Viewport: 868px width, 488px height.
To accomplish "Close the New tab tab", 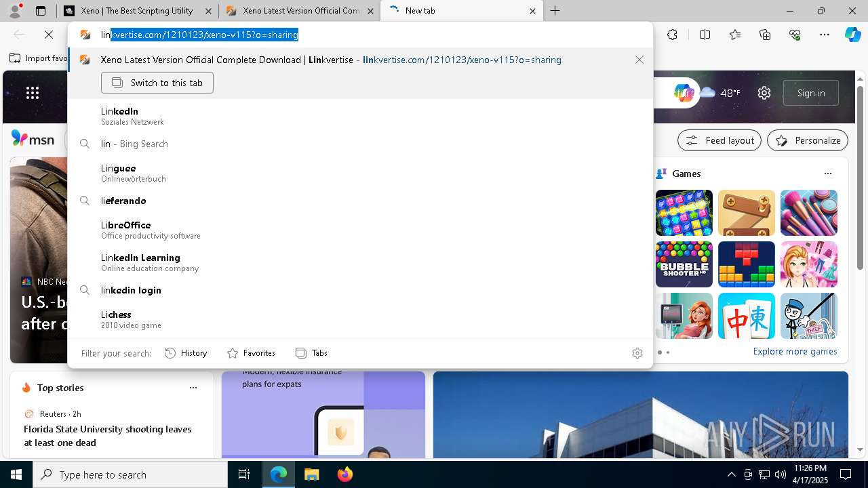I will click(532, 11).
